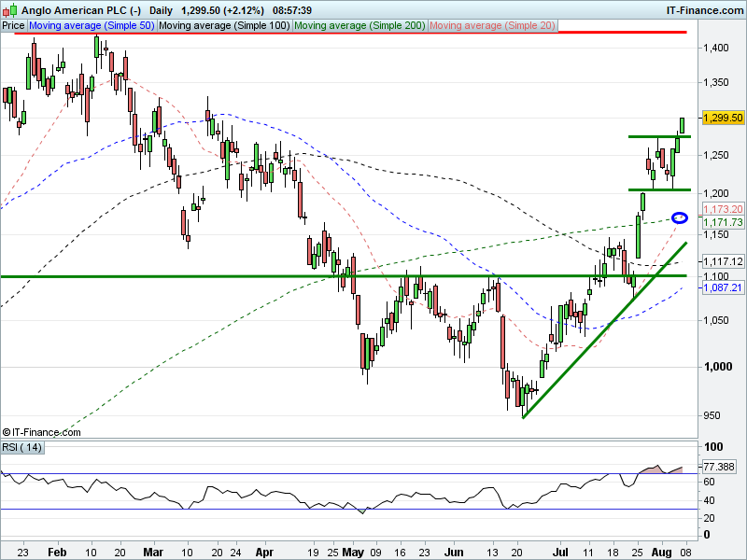
Task: Click the blue circle marker on the chart
Action: point(680,217)
